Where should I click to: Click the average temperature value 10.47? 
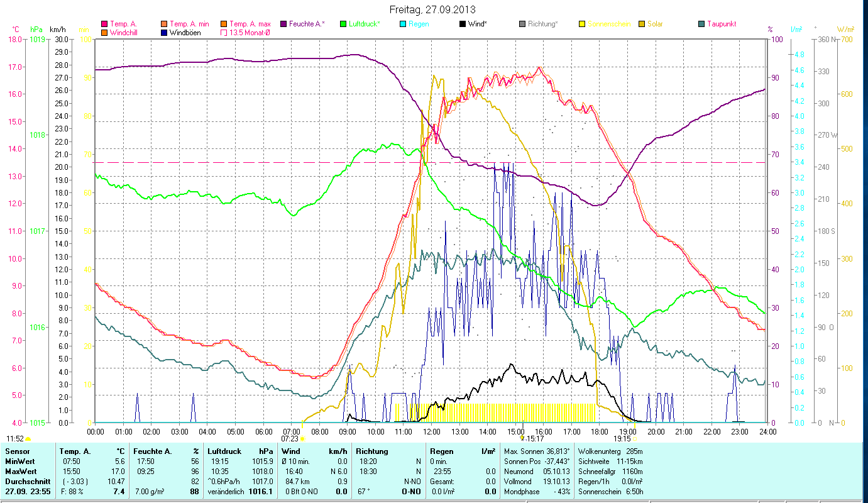pyautogui.click(x=116, y=481)
